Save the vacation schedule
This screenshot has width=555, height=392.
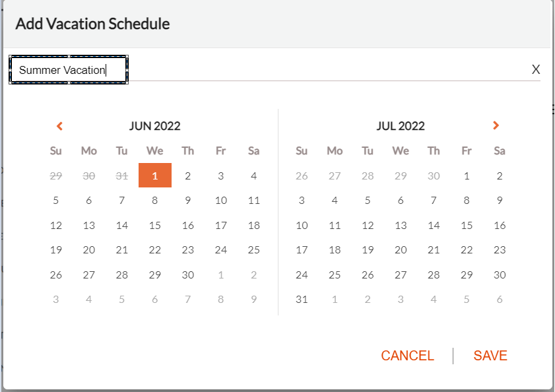point(490,356)
